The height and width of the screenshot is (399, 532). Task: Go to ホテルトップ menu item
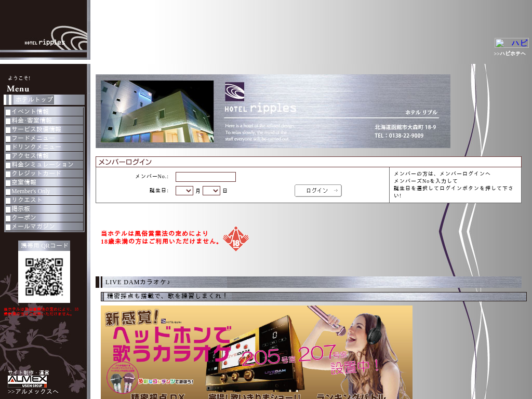pyautogui.click(x=34, y=99)
